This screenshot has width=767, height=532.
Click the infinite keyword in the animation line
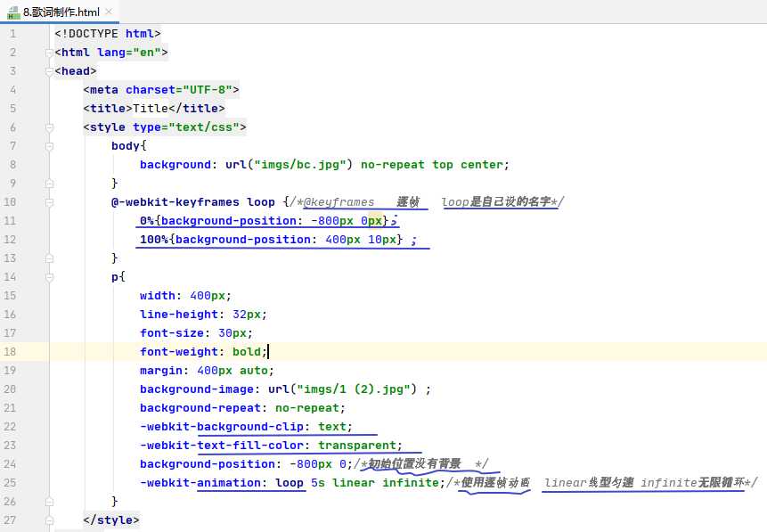[x=411, y=483]
